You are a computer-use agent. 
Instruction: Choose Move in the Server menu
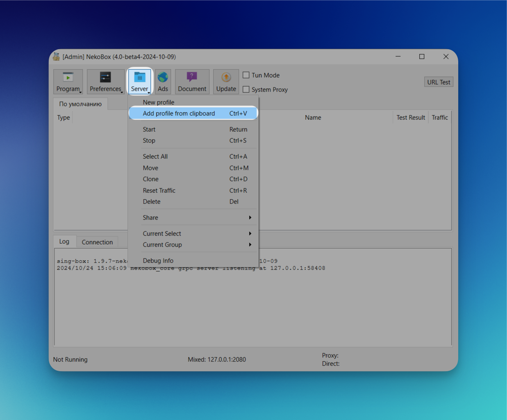click(193, 168)
